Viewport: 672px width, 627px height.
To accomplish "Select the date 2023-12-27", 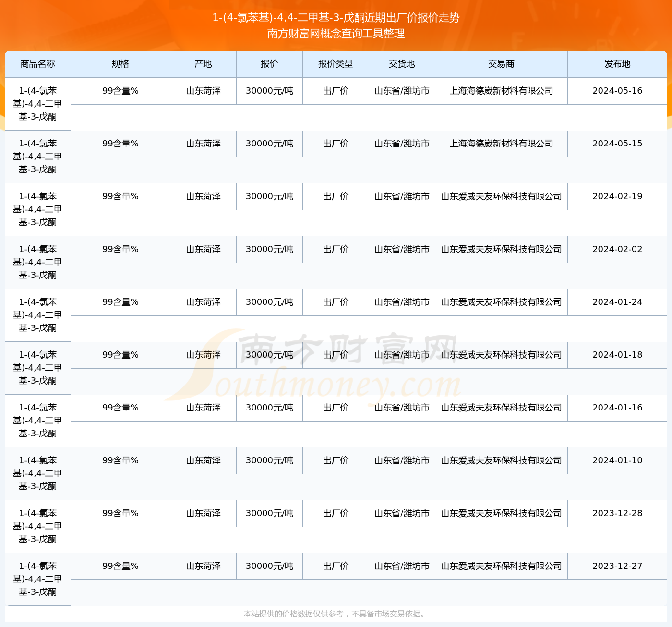I will (x=617, y=566).
